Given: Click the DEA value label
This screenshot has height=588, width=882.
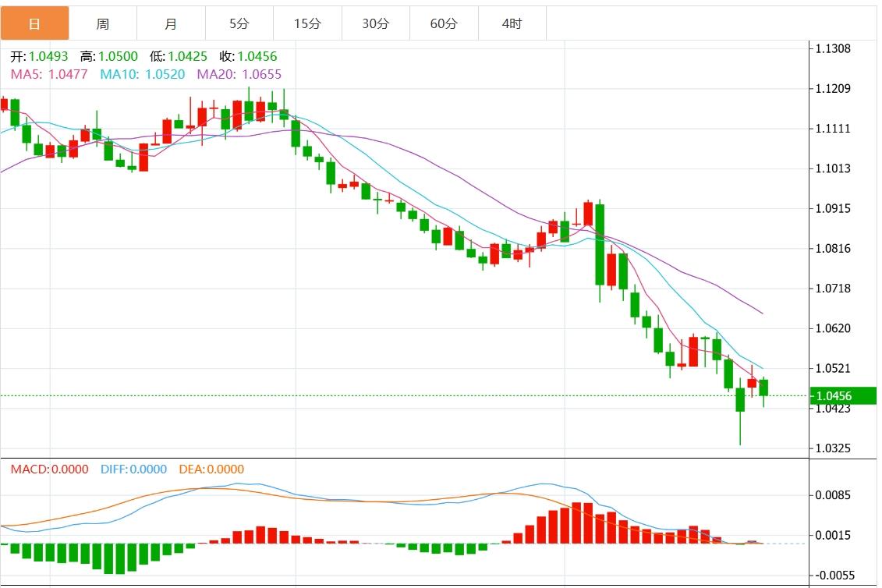Looking at the screenshot, I should (x=211, y=469).
